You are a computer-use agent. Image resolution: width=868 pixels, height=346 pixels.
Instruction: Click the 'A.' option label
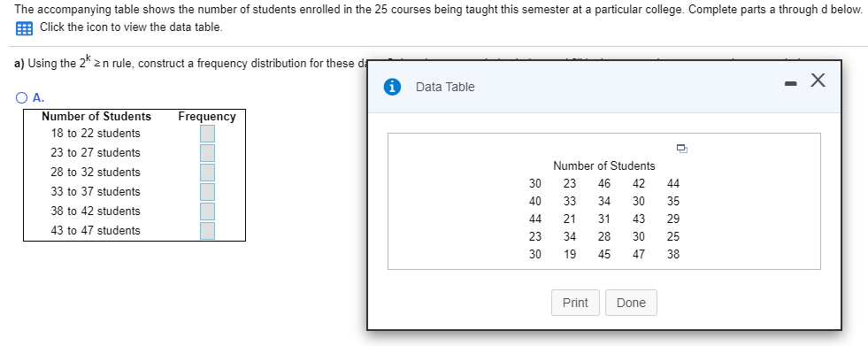point(39,98)
